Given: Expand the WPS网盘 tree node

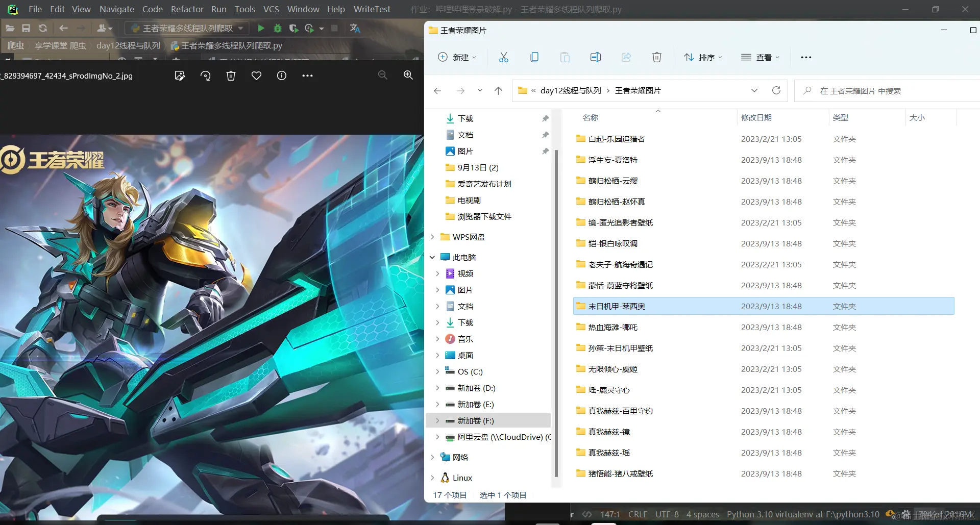Looking at the screenshot, I should pos(432,237).
